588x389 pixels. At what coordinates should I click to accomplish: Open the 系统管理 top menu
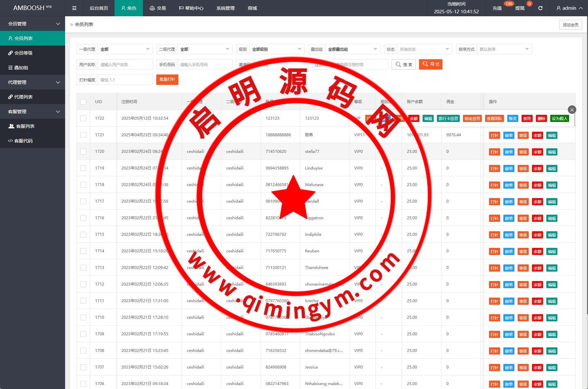click(x=225, y=8)
